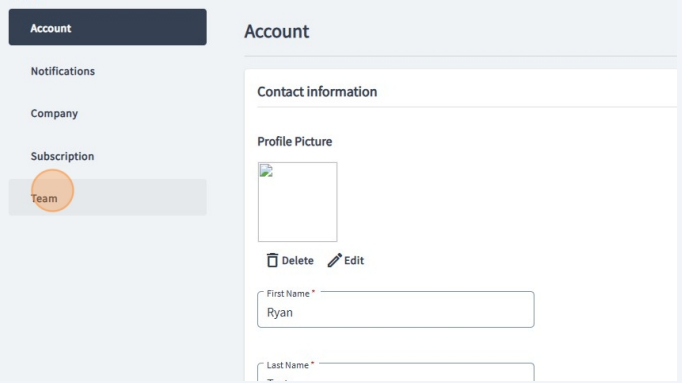Viewport: 682px width, 383px height.
Task: Click the Profile Picture label
Action: point(294,142)
